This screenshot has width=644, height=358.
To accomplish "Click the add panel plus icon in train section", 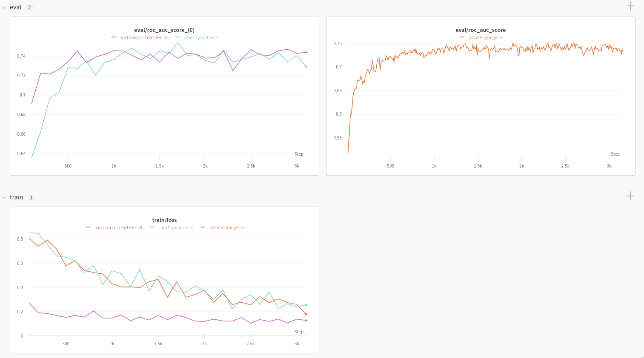I will click(630, 196).
